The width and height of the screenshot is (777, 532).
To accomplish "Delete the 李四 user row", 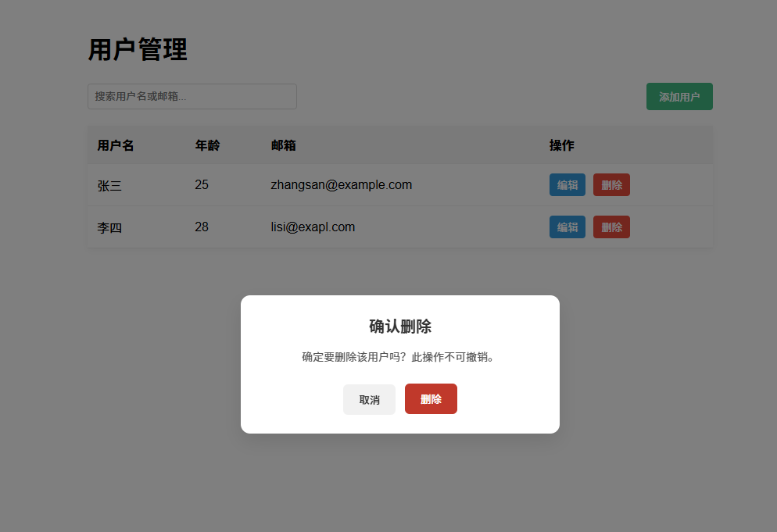I will (611, 227).
